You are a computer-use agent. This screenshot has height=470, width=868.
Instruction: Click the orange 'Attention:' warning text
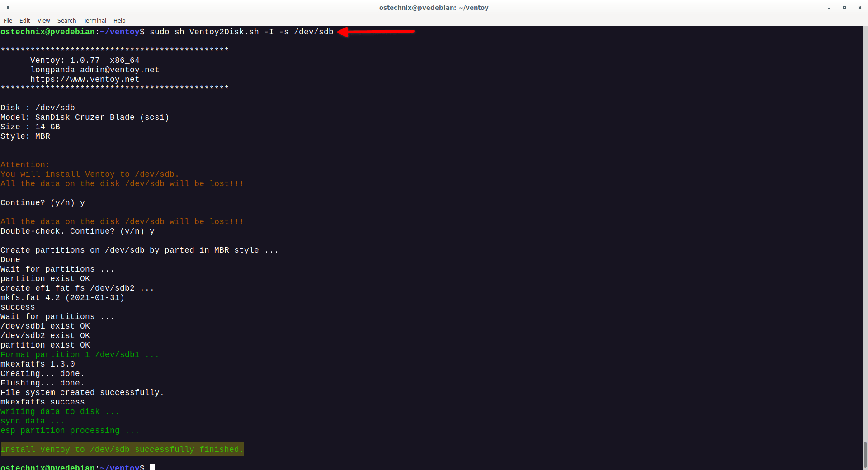(x=25, y=164)
